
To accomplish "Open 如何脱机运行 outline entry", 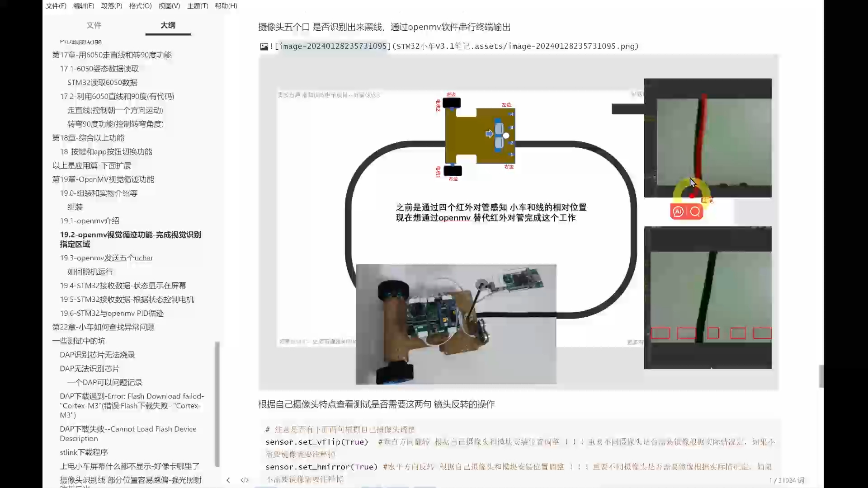I will (90, 272).
